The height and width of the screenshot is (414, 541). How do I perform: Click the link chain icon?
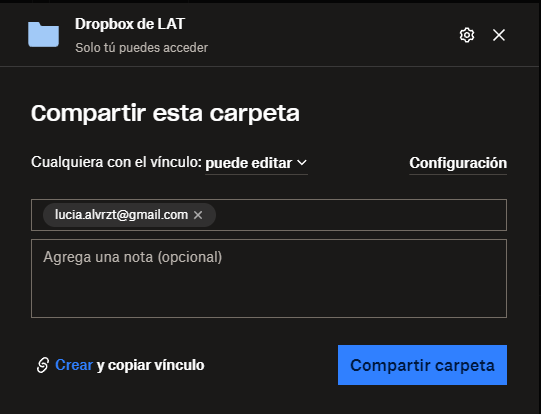click(x=43, y=365)
